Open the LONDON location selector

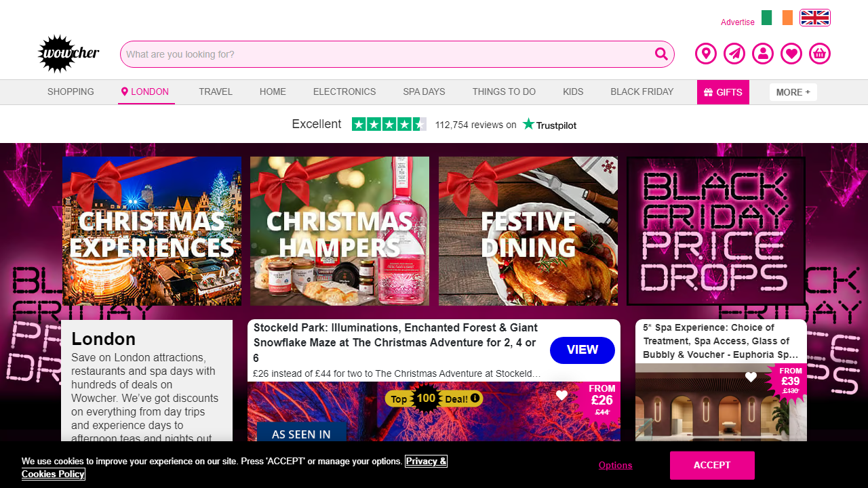point(146,91)
